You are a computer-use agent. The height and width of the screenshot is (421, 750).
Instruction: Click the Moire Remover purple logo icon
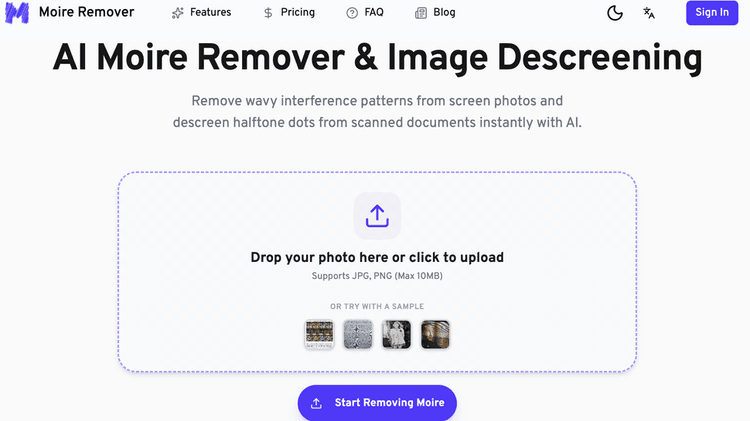pos(17,12)
